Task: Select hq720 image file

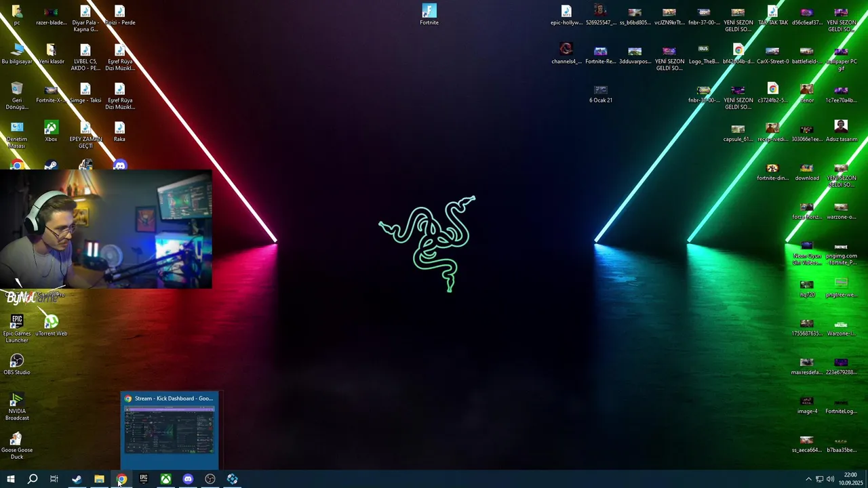Action: 806,287
